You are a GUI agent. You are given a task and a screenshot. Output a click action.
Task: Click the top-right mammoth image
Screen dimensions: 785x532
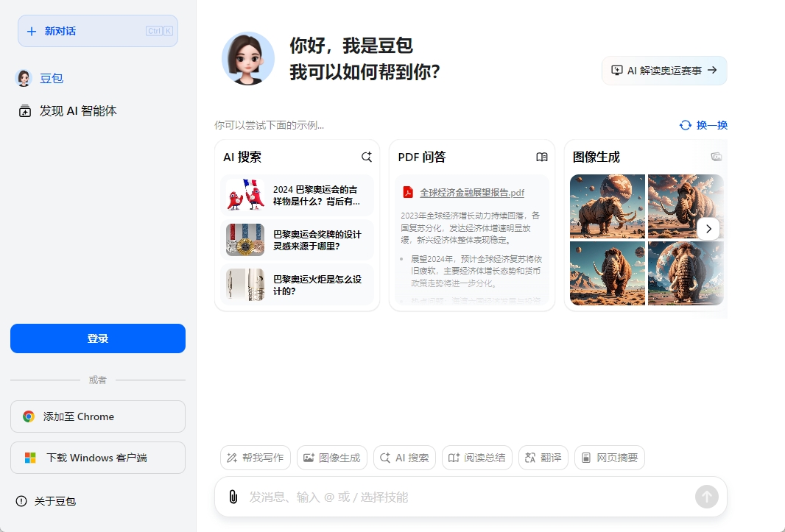686,206
